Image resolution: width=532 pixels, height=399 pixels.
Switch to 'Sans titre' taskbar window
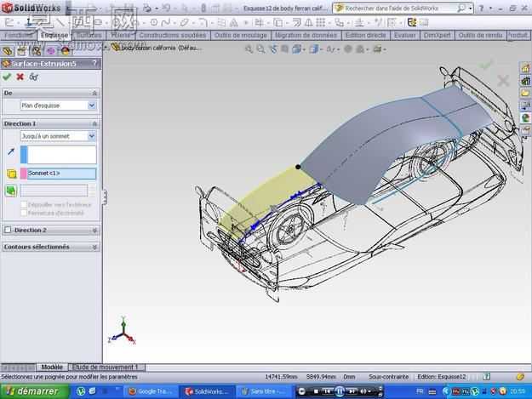pyautogui.click(x=263, y=391)
